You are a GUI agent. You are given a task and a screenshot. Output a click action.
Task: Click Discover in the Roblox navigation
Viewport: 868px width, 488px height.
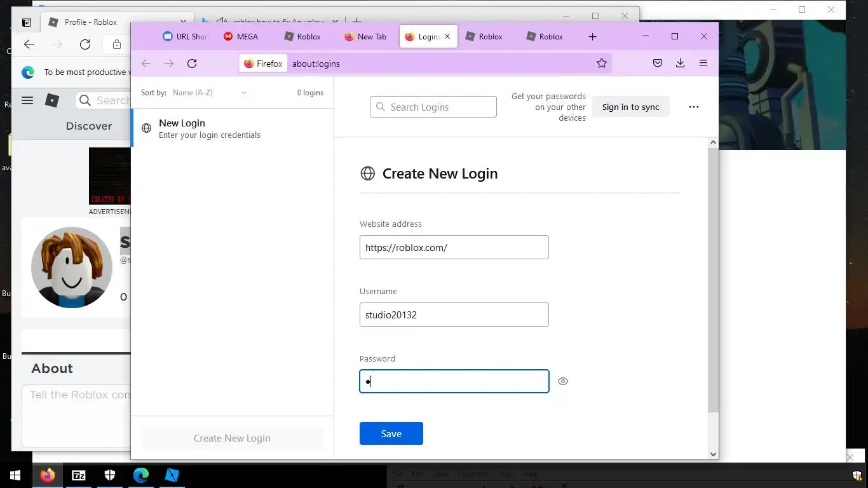click(89, 126)
